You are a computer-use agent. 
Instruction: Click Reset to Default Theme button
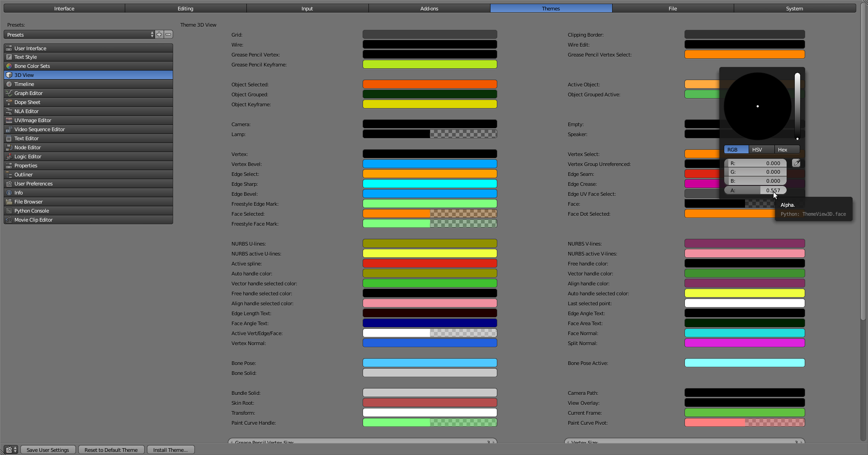(x=111, y=450)
